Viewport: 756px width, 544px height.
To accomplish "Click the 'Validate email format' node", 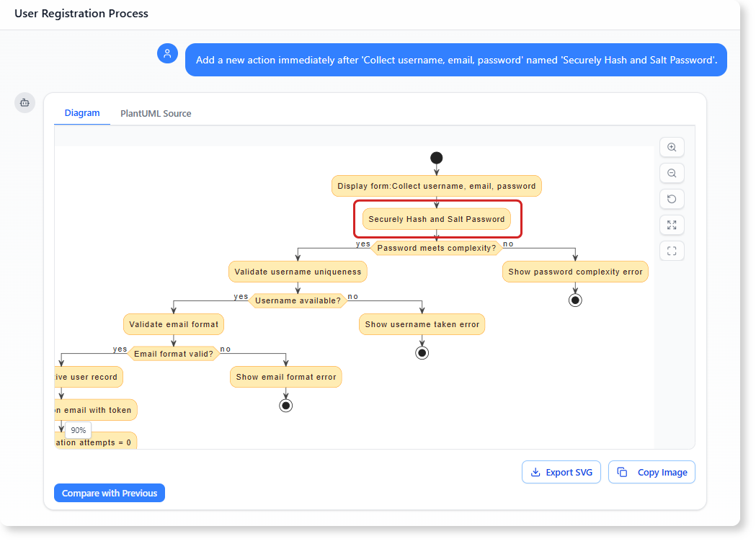I will [x=174, y=324].
